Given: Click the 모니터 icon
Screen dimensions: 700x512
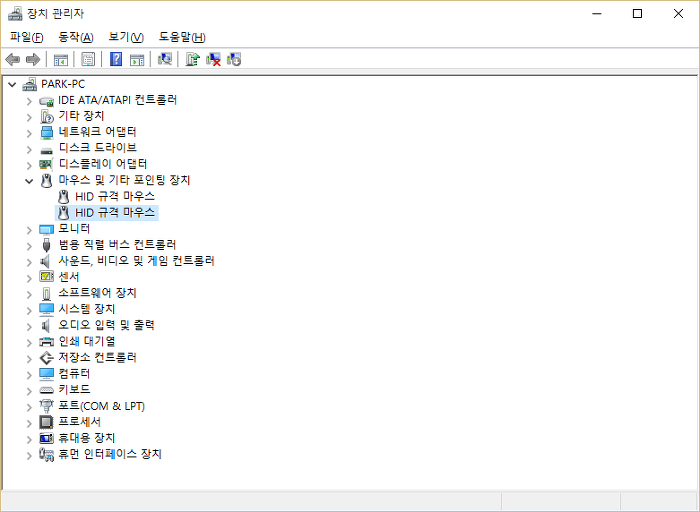Looking at the screenshot, I should (x=46, y=229).
